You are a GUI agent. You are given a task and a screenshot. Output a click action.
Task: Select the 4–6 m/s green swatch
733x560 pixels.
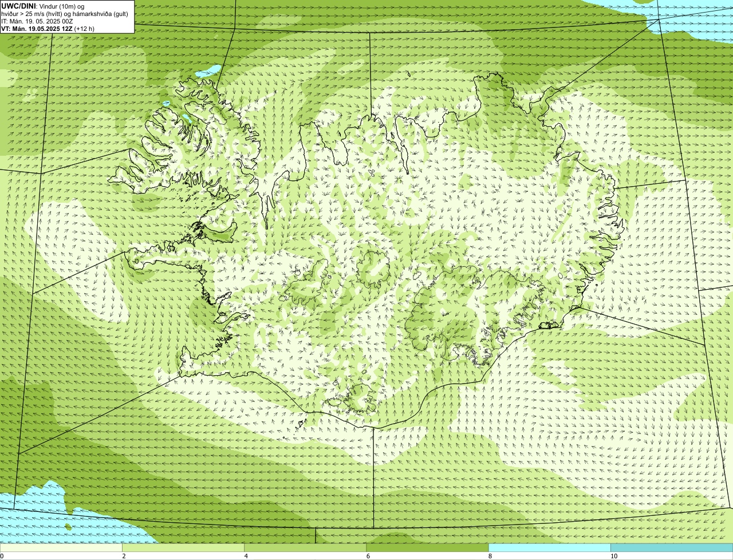click(305, 547)
